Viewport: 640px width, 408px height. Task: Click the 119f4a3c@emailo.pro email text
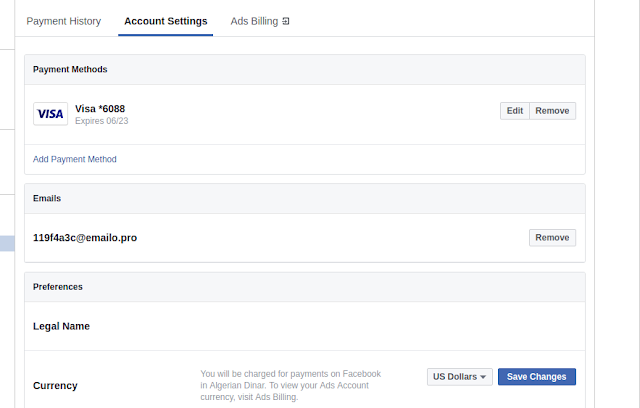coord(85,238)
